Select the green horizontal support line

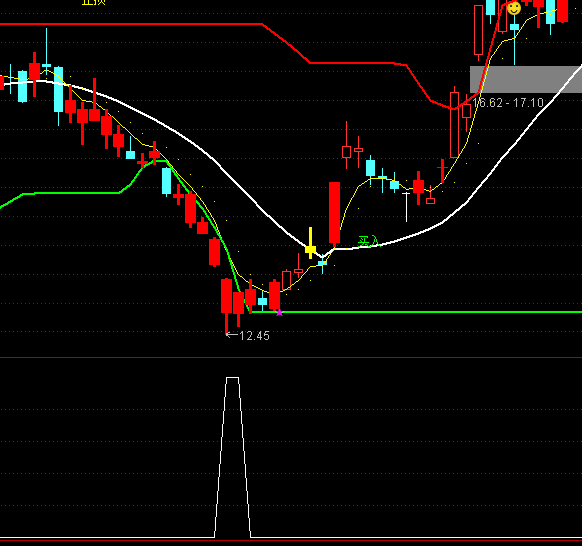(x=416, y=312)
